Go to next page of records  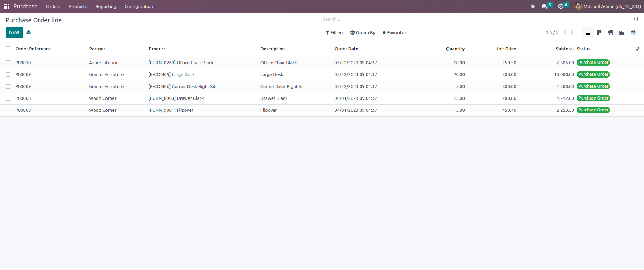[572, 32]
